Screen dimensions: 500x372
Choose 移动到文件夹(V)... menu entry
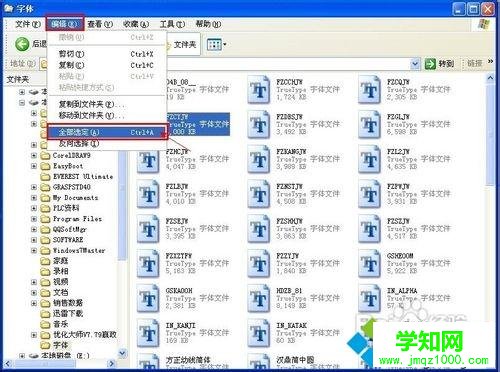pyautogui.click(x=107, y=115)
